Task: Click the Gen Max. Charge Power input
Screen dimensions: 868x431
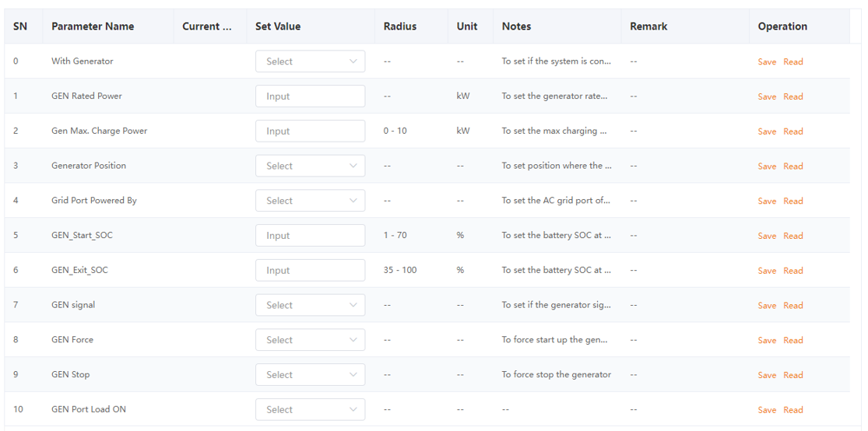Action: (310, 131)
